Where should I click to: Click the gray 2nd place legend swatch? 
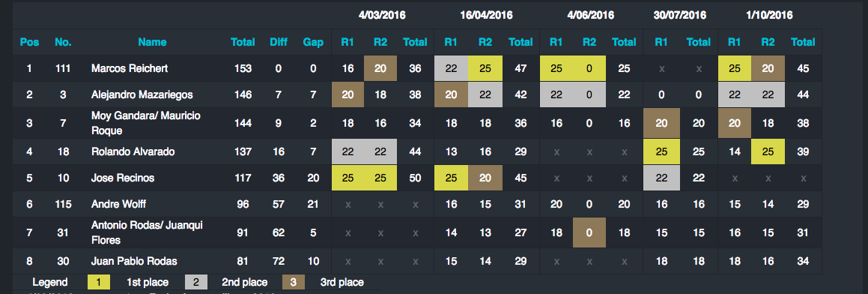pyautogui.click(x=196, y=282)
